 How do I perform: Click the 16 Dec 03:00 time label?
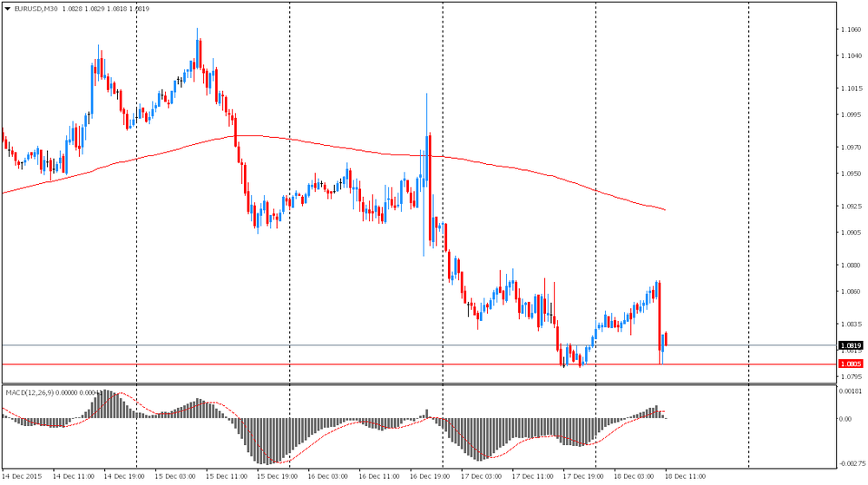pyautogui.click(x=328, y=476)
